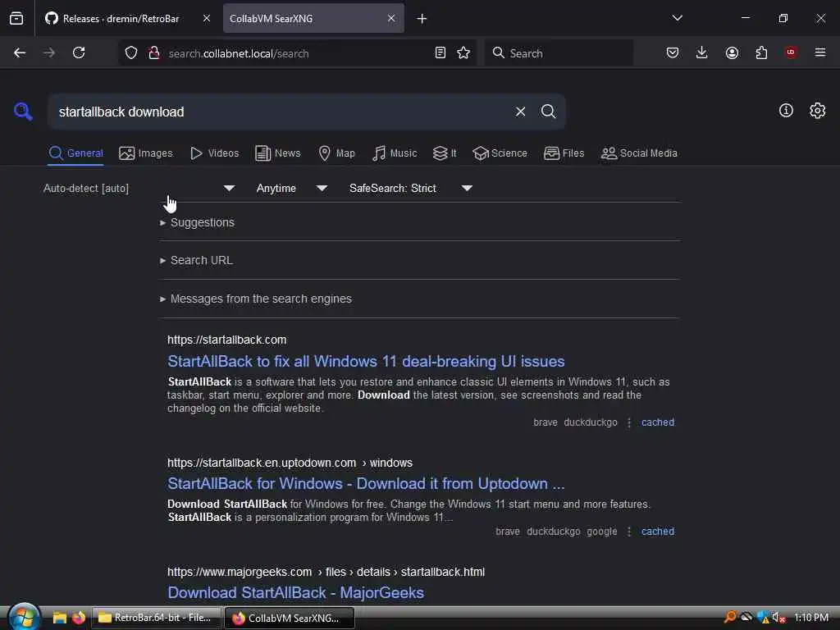
Task: Open the Anytime time range dropdown
Action: tap(291, 188)
